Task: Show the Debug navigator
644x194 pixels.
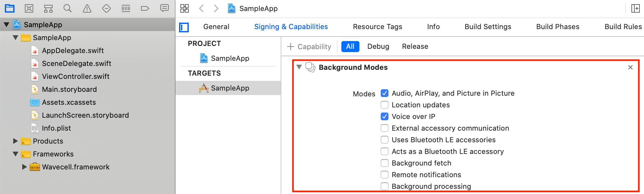Action: click(126, 8)
